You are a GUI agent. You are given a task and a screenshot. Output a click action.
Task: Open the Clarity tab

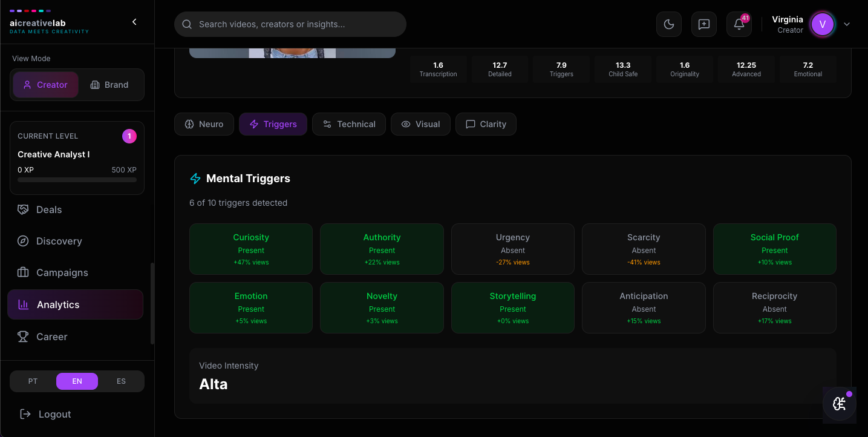(x=486, y=124)
